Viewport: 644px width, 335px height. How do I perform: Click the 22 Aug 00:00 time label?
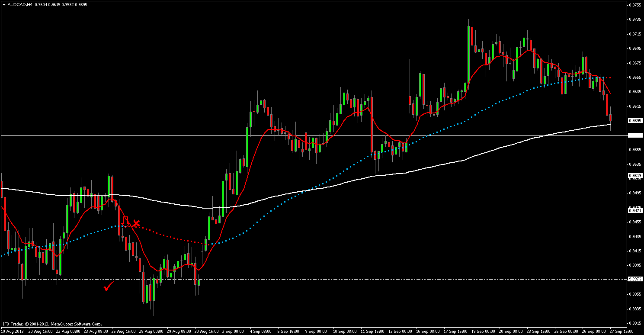coord(67,331)
